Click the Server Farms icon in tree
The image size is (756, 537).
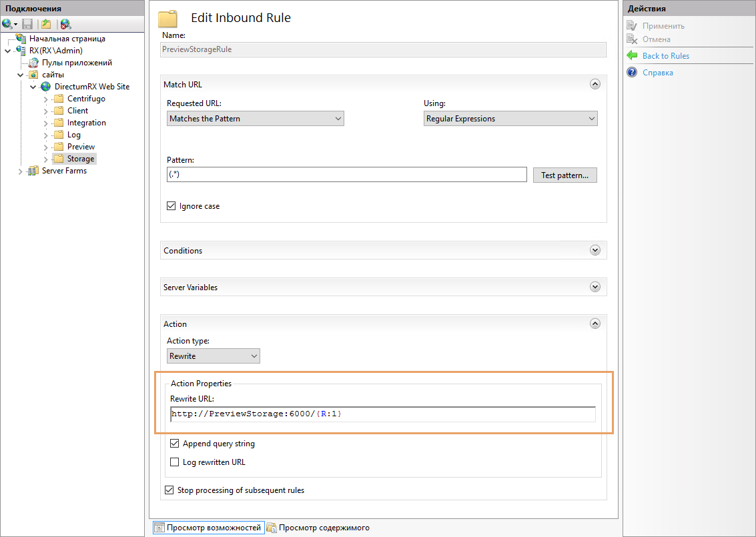(33, 171)
